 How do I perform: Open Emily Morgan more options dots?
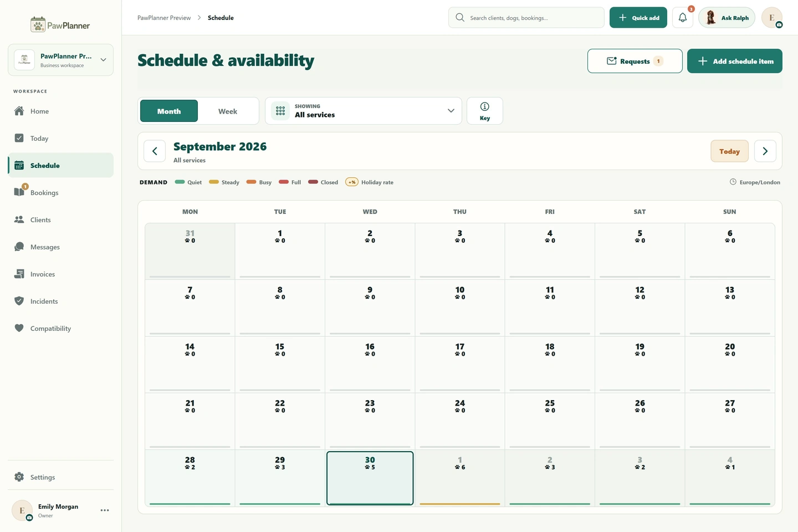[105, 510]
